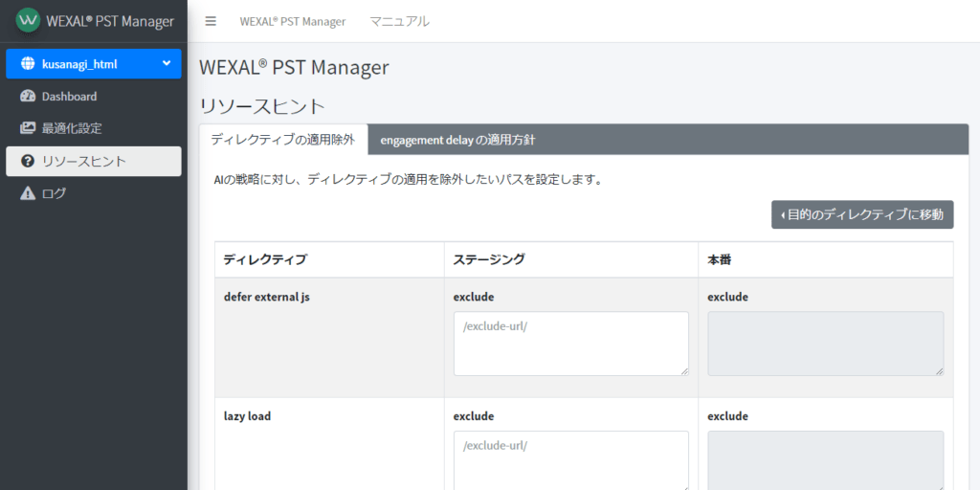Viewport: 980px width, 490px height.
Task: Click the リソースヒント question mark icon
Action: [x=28, y=161]
